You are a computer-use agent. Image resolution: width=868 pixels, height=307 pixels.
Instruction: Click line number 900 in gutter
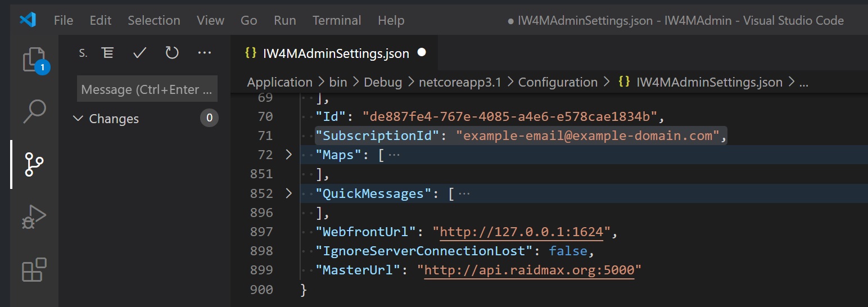(x=261, y=290)
